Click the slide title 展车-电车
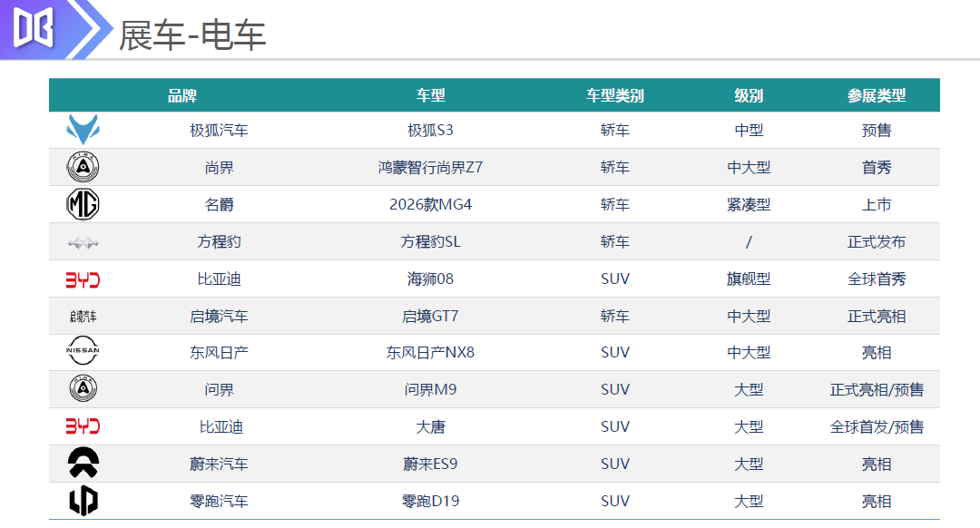The height and width of the screenshot is (528, 980). coord(192,35)
